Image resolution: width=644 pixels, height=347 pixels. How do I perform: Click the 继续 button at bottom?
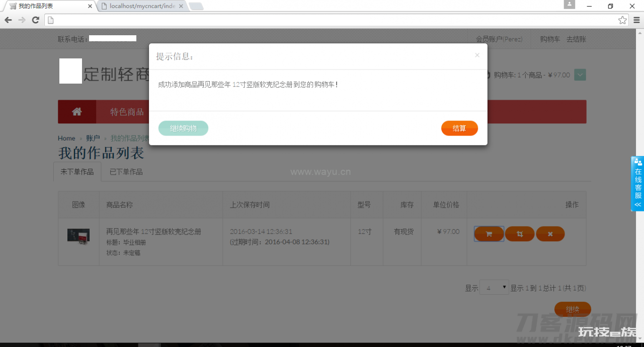click(573, 309)
